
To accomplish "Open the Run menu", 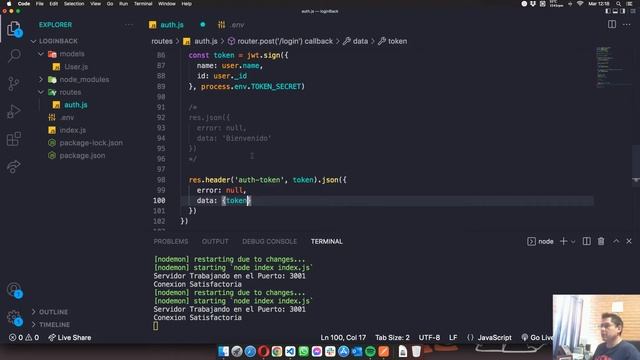I will click(x=123, y=4).
